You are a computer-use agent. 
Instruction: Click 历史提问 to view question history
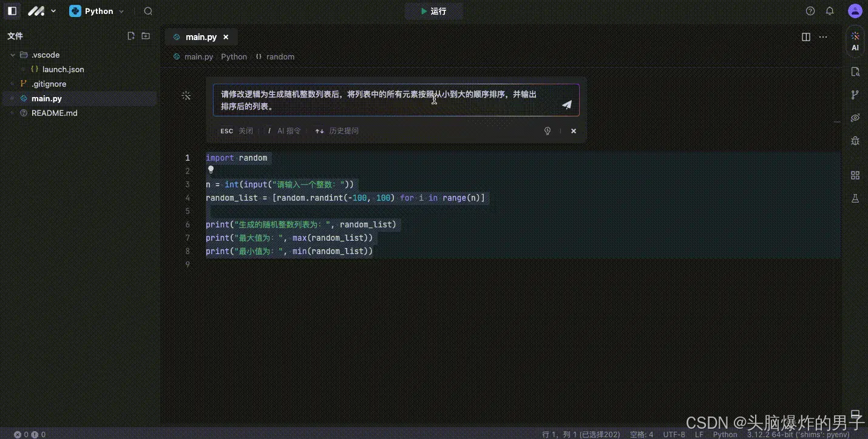point(344,131)
